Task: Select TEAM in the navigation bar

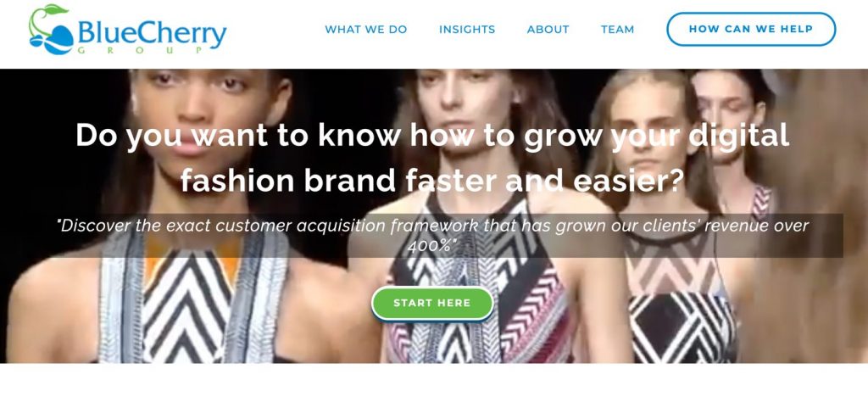Action: pos(618,30)
